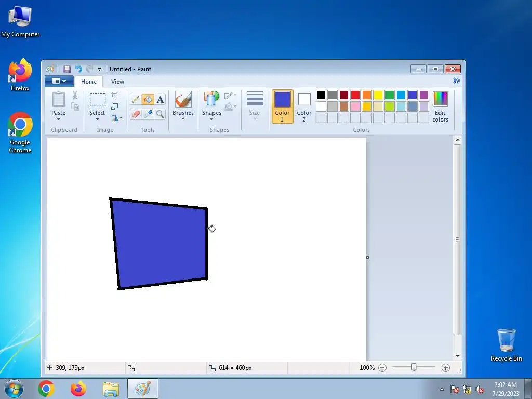
Task: Show hidden system tray icons arrow
Action: tap(442, 389)
